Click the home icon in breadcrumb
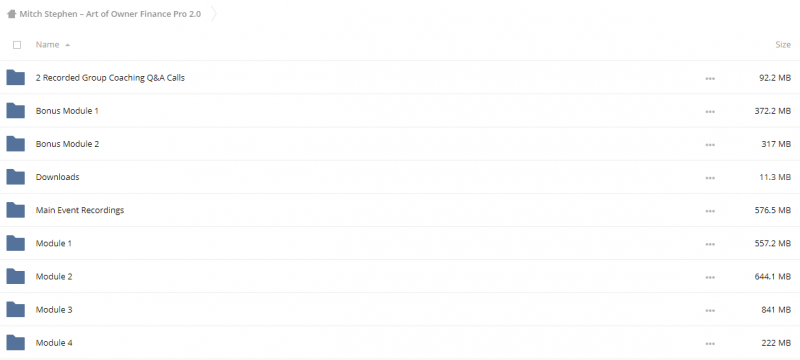The height and width of the screenshot is (360, 800). click(11, 14)
